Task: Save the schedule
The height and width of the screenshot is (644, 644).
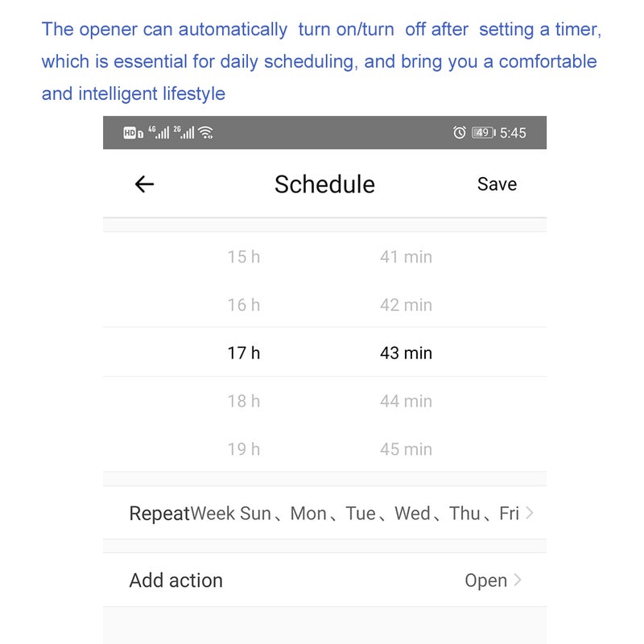Action: [497, 184]
